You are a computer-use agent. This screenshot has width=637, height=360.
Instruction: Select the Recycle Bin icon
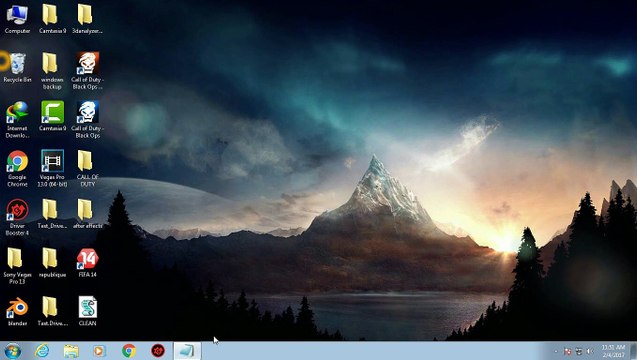(17, 67)
